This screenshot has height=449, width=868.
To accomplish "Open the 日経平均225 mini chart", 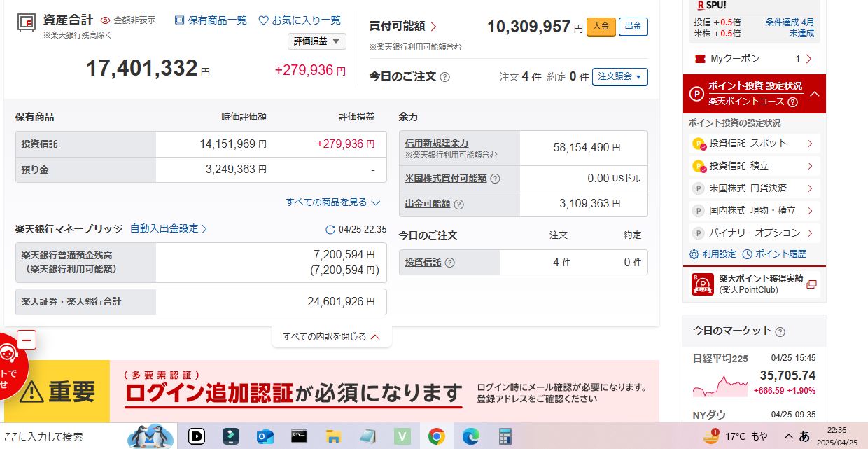I will click(720, 387).
